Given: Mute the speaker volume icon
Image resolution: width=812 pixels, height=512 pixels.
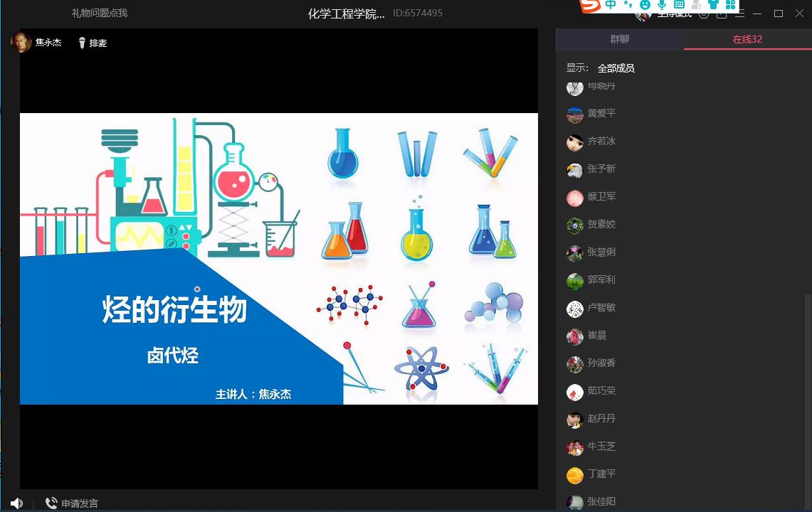Looking at the screenshot, I should click(x=16, y=503).
